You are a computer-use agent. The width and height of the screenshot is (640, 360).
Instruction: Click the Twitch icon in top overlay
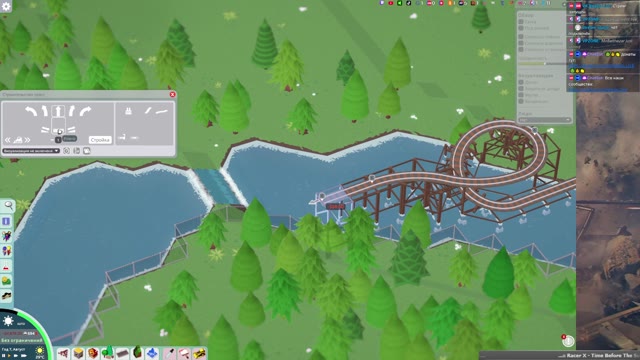[x=382, y=3]
